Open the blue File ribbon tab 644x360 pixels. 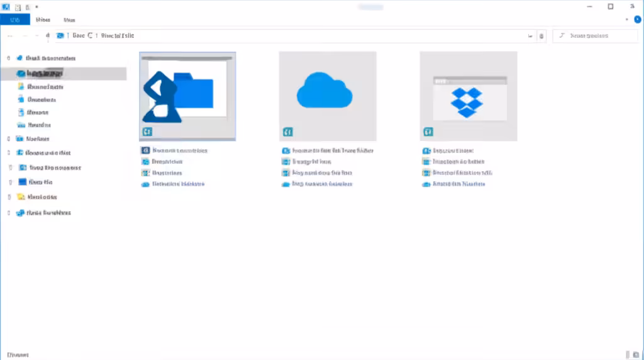15,20
